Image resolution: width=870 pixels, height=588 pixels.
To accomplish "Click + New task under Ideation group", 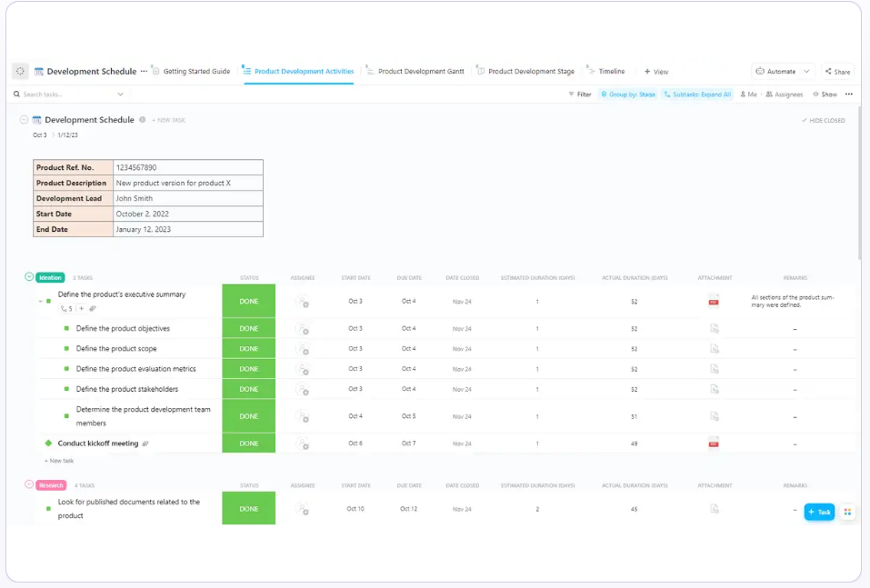I will 59,461.
